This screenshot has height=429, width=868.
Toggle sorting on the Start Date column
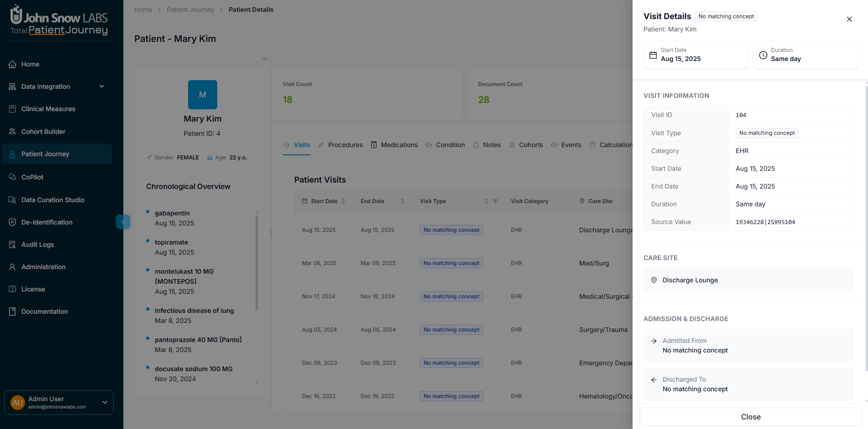click(343, 201)
